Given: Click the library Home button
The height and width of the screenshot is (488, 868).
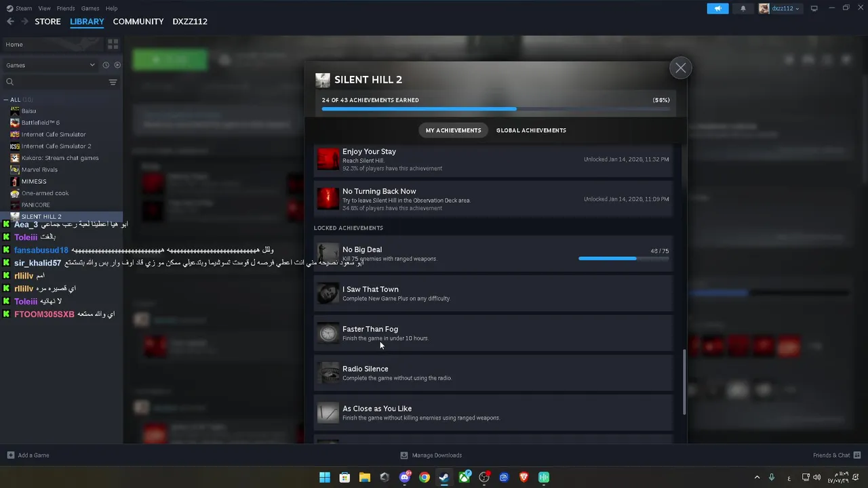Looking at the screenshot, I should pyautogui.click(x=52, y=45).
